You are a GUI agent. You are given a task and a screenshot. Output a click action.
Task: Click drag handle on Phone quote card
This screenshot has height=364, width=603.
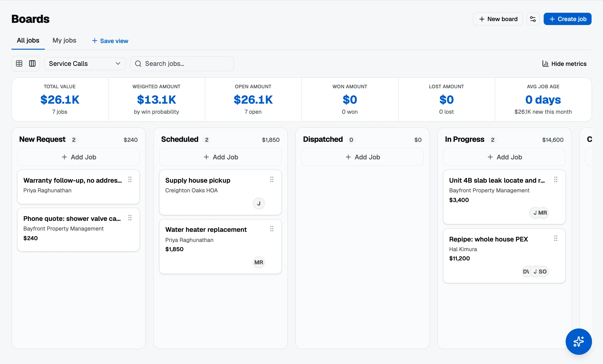point(130,218)
